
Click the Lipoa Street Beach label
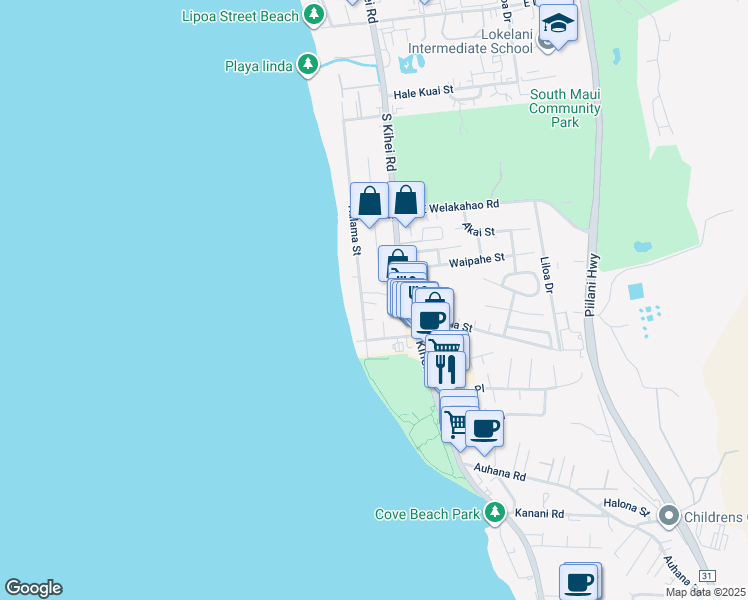(x=240, y=16)
